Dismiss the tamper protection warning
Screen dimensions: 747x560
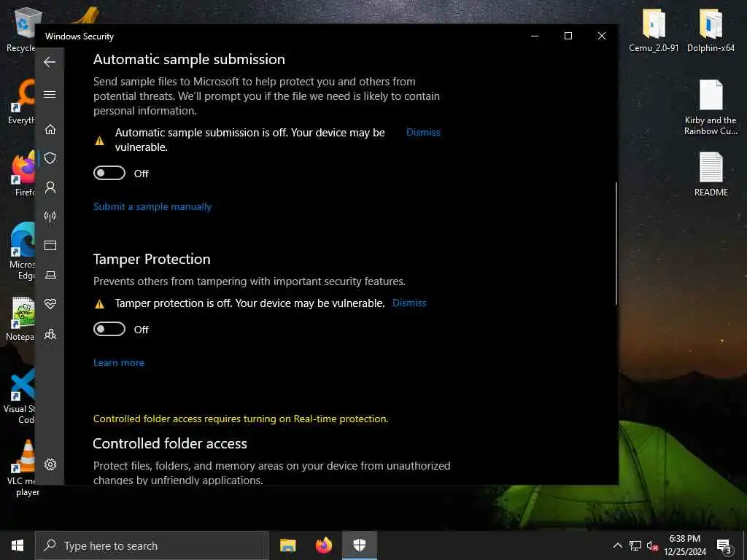[409, 303]
